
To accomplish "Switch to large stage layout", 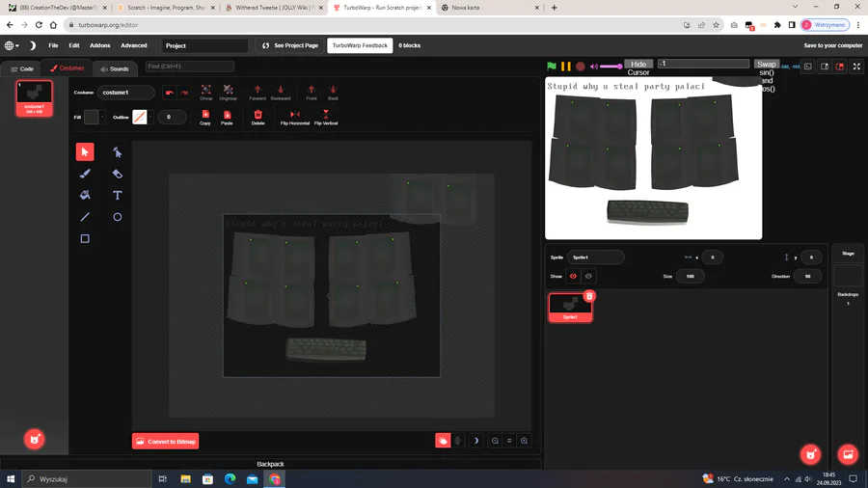I will click(840, 67).
